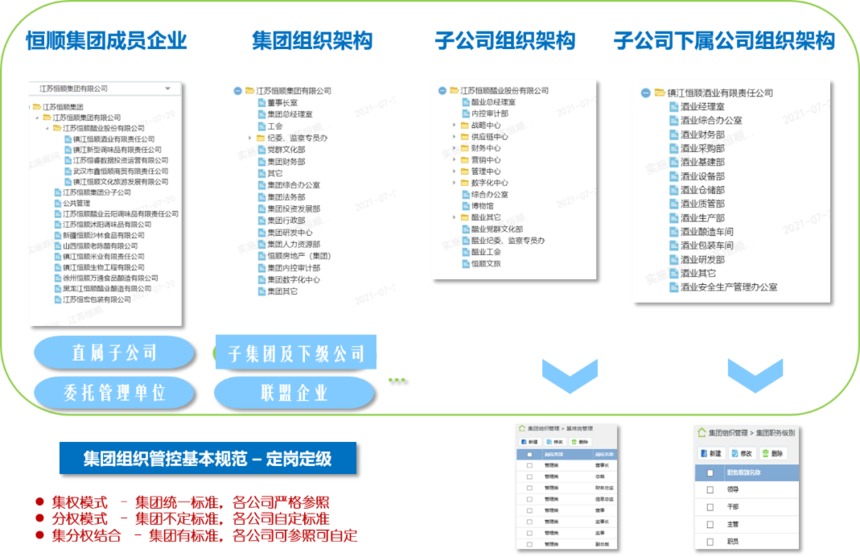The image size is (860, 557).
Task: Click 新建 in the 集团职务级别 panel
Action: tap(711, 453)
